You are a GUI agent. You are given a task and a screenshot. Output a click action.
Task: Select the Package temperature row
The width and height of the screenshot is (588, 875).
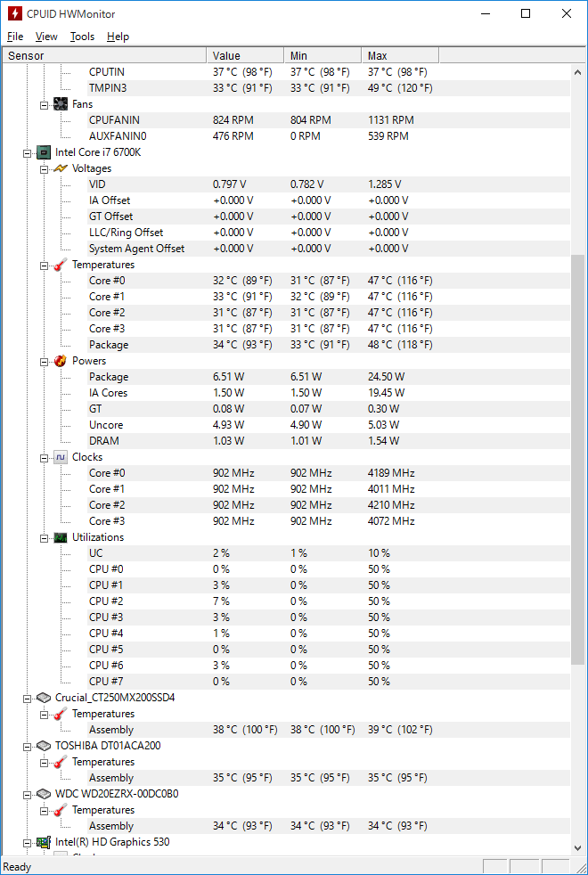[x=109, y=345]
